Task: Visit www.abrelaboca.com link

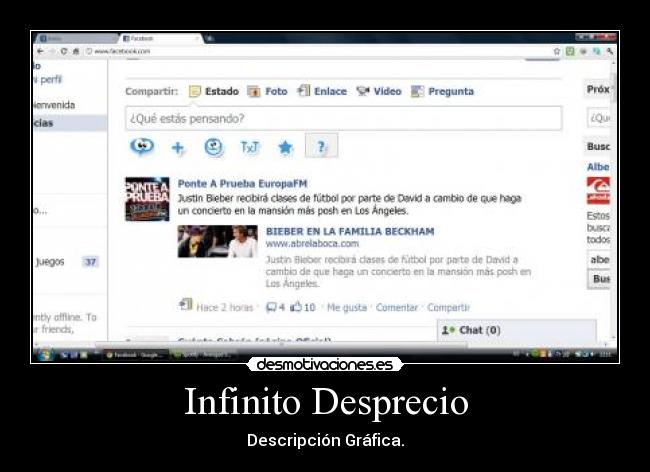Action: pos(312,244)
